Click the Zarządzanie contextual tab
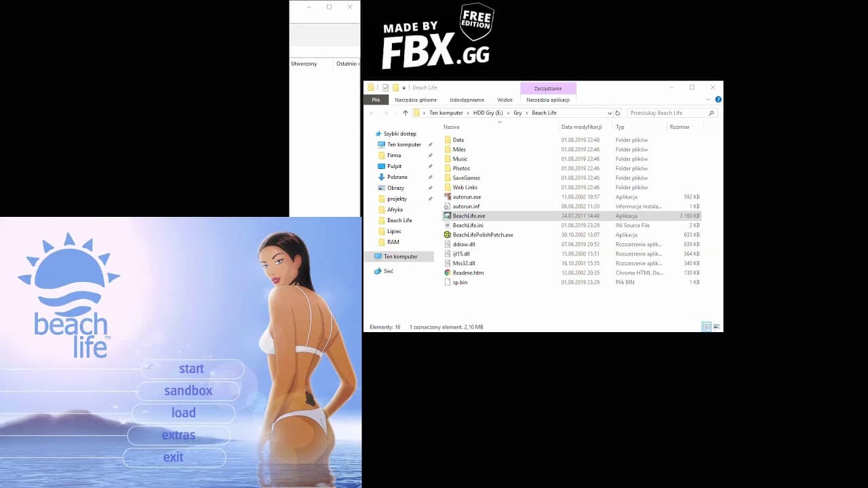 (548, 88)
